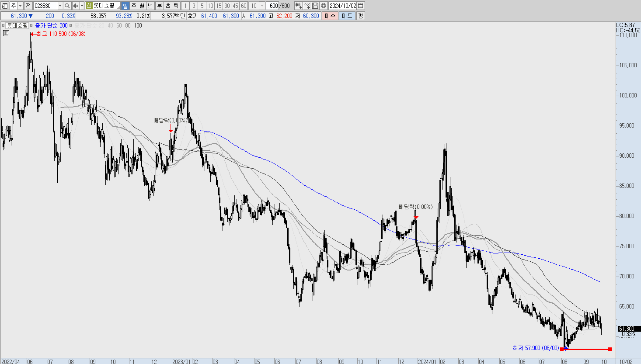Click the green 신 badge icon
Screen dimensions: 641x364
coord(89,6)
